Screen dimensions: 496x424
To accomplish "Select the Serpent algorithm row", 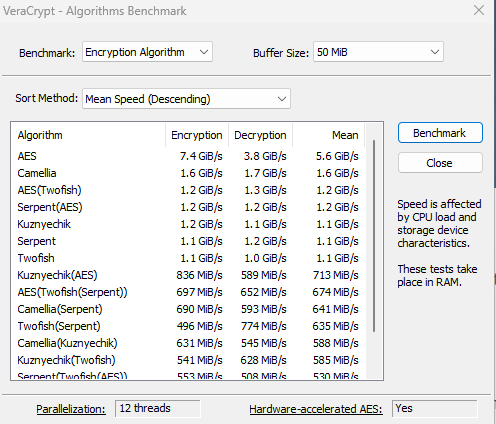I will (188, 241).
